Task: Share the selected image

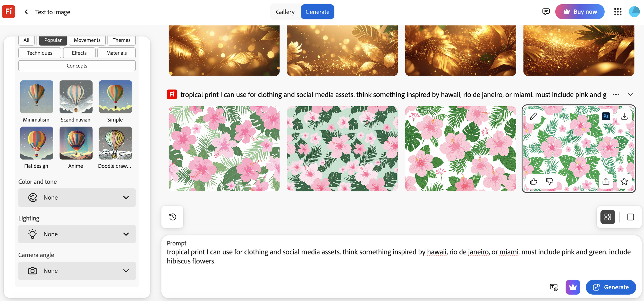Action: pos(606,181)
